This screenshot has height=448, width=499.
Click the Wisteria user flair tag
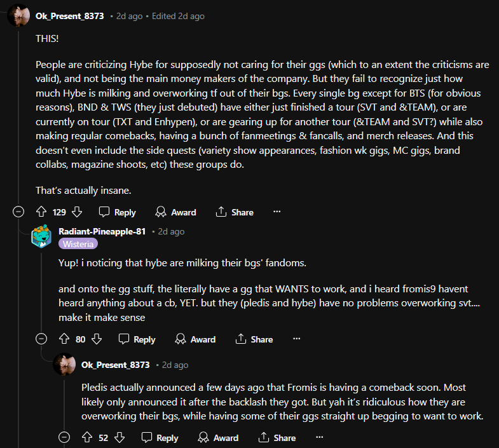(x=78, y=244)
